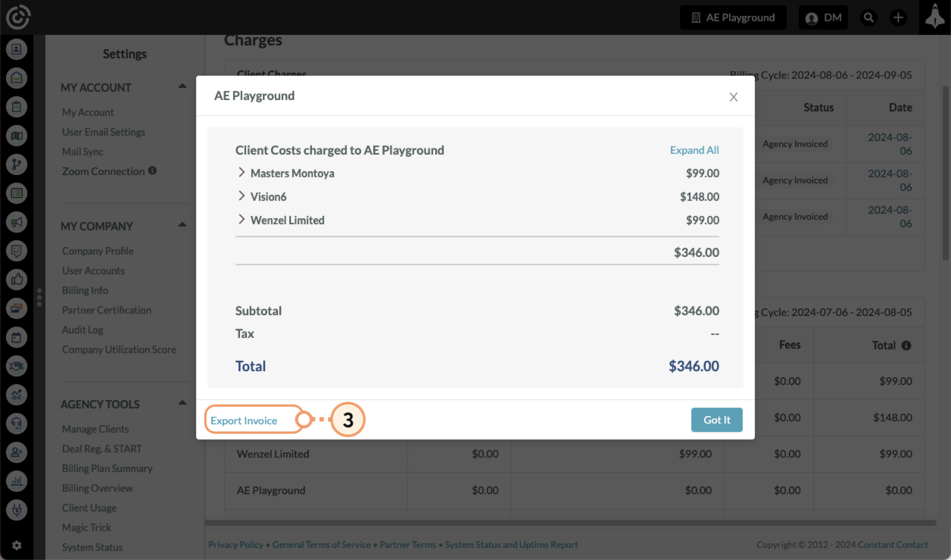Image resolution: width=951 pixels, height=560 pixels.
Task: Click the rocket icon in top-right corner
Action: [x=935, y=17]
